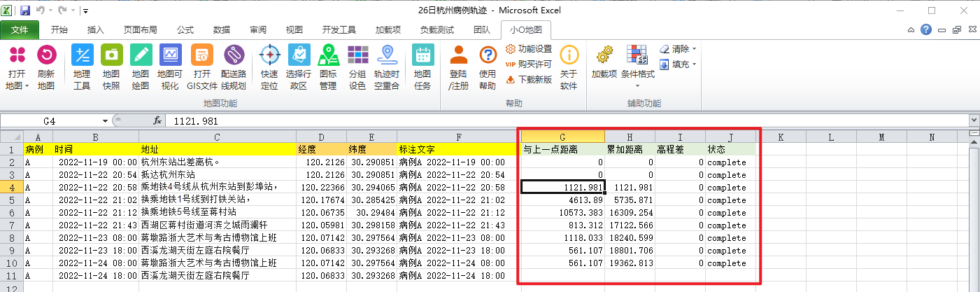Open 功能设置 function settings
This screenshot has width=980, height=292.
tap(529, 49)
